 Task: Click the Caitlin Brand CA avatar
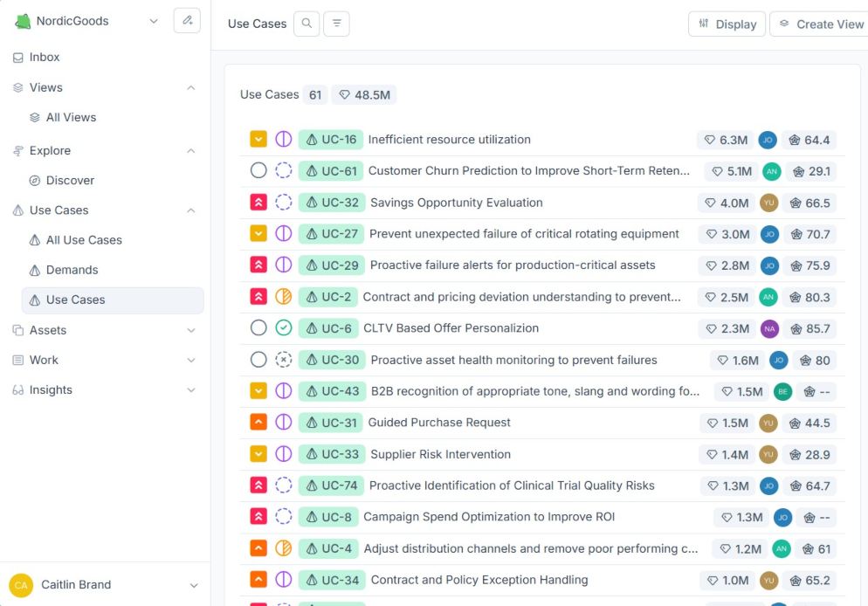pos(21,585)
